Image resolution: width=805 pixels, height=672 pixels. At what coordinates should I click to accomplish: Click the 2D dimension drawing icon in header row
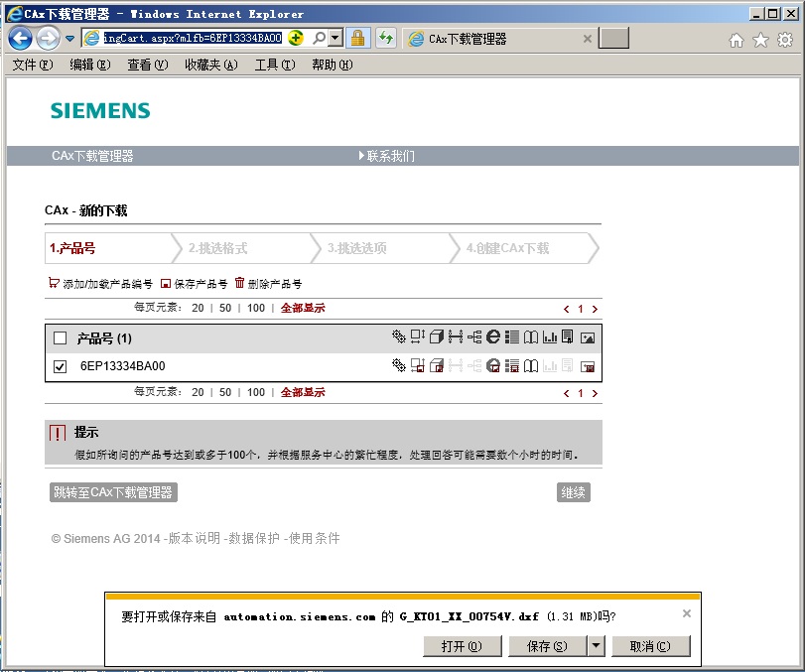(417, 336)
